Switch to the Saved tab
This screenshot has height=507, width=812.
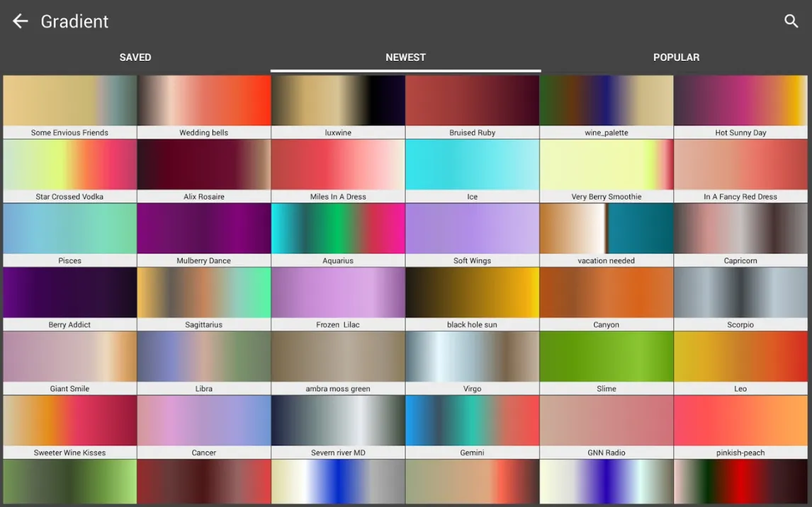[x=135, y=57]
